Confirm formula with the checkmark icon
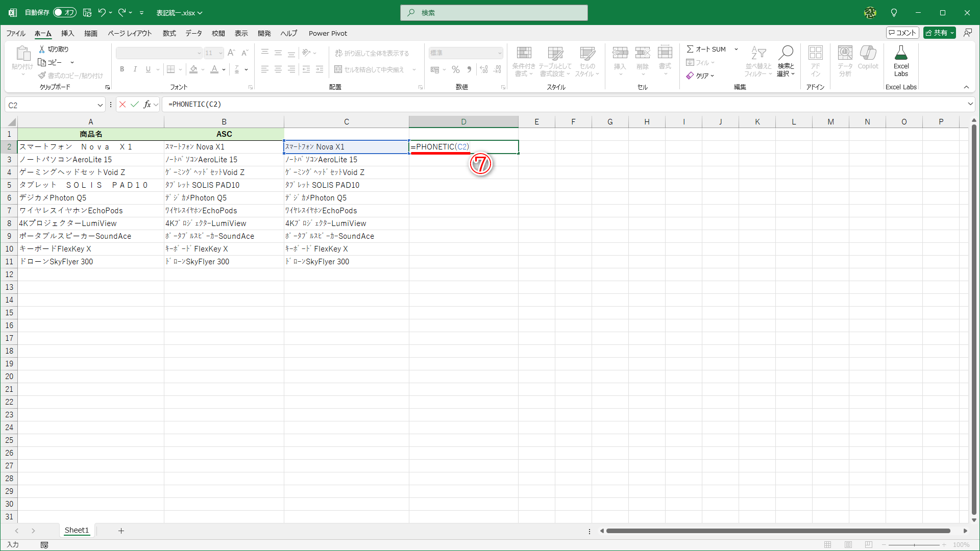The width and height of the screenshot is (980, 551). 135,105
